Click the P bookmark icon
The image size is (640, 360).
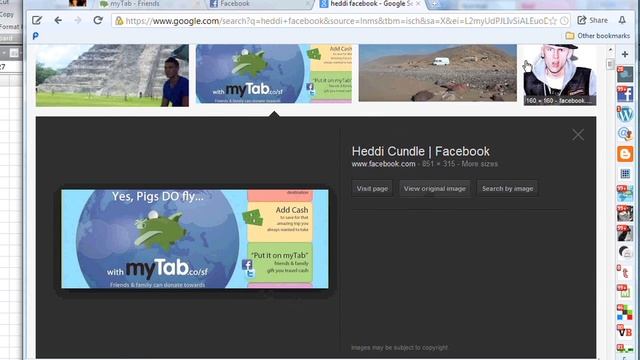36,36
